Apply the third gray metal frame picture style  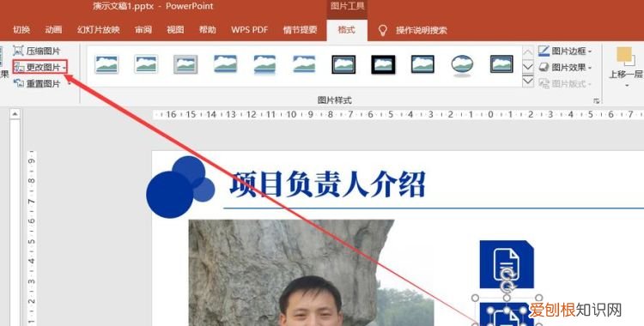pyautogui.click(x=185, y=64)
